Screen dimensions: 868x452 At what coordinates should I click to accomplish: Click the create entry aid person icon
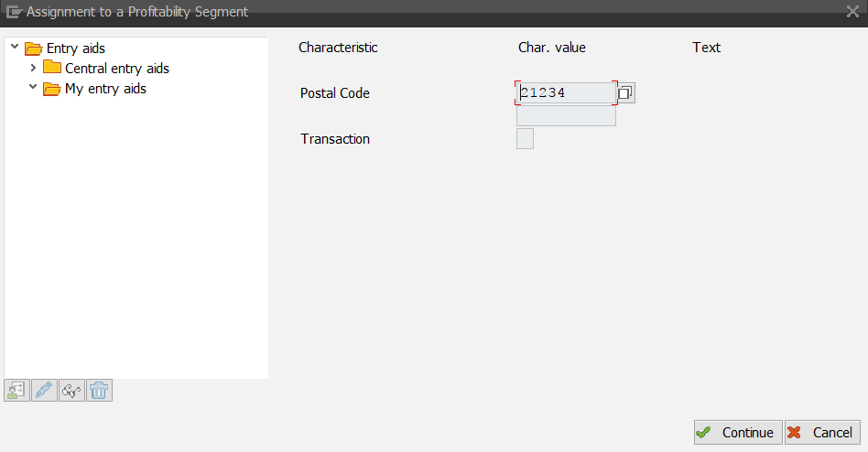pyautogui.click(x=17, y=391)
